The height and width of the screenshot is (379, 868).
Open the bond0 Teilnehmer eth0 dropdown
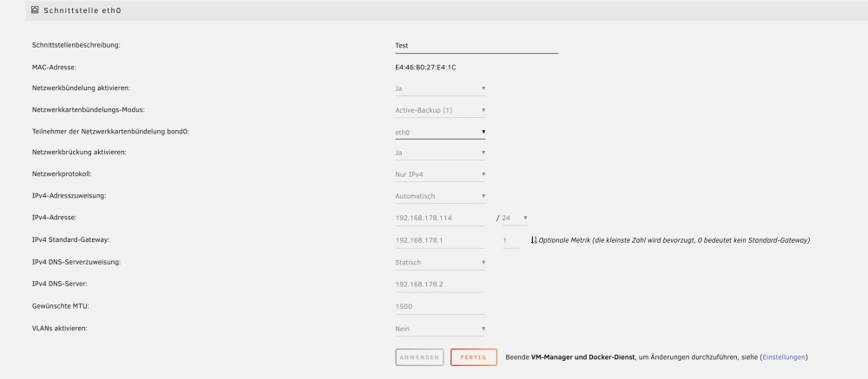point(440,132)
